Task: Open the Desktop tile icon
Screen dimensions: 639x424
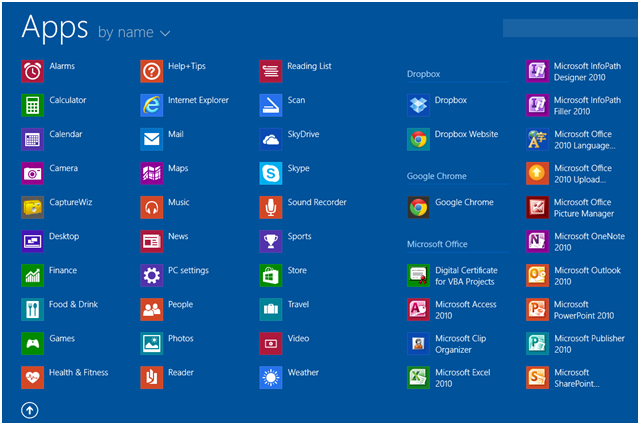Action: (33, 241)
